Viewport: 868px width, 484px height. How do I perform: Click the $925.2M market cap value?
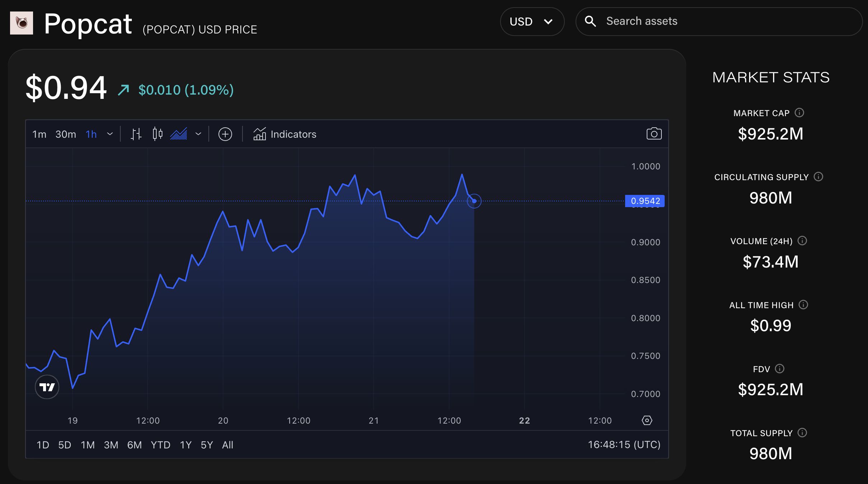[771, 134]
